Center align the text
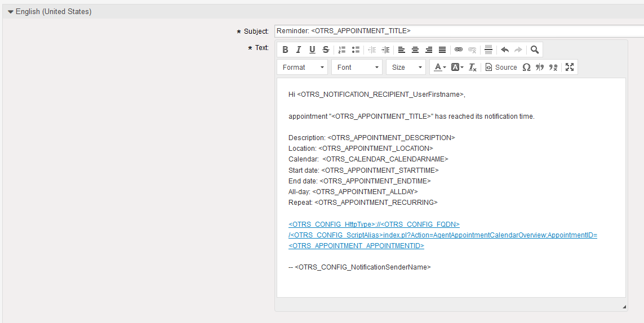Viewport: 644px width, 323px height. point(415,50)
